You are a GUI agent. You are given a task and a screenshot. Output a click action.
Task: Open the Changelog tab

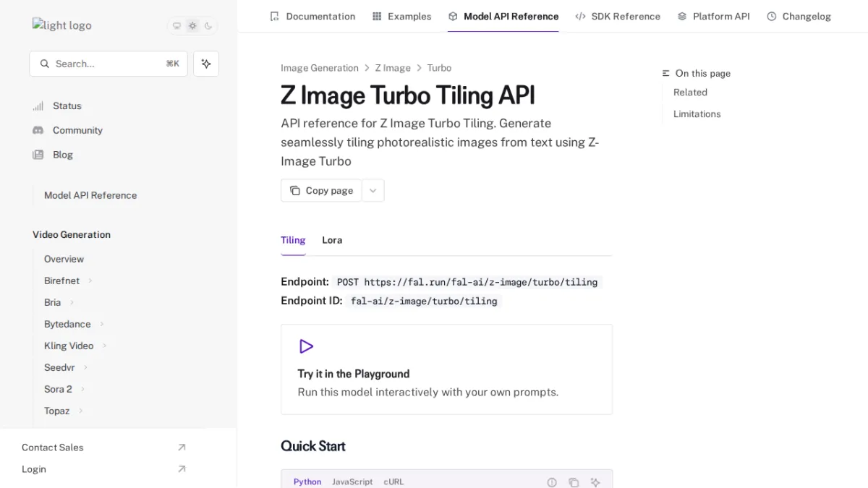(x=799, y=16)
